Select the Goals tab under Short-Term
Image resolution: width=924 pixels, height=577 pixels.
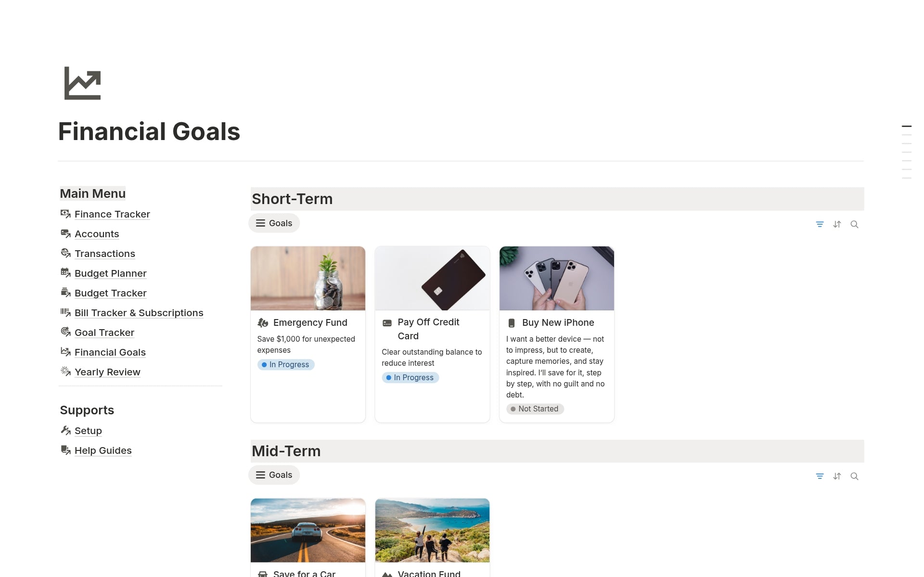click(274, 223)
